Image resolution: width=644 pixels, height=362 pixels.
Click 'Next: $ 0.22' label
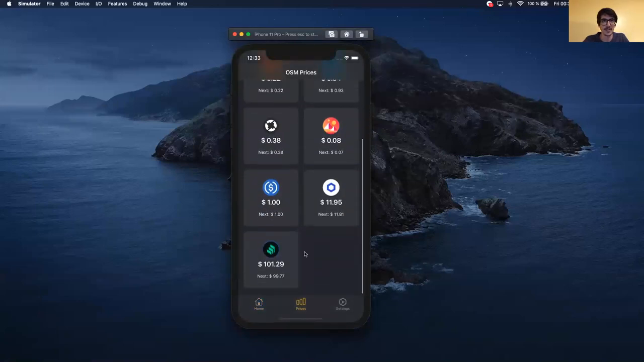271,90
